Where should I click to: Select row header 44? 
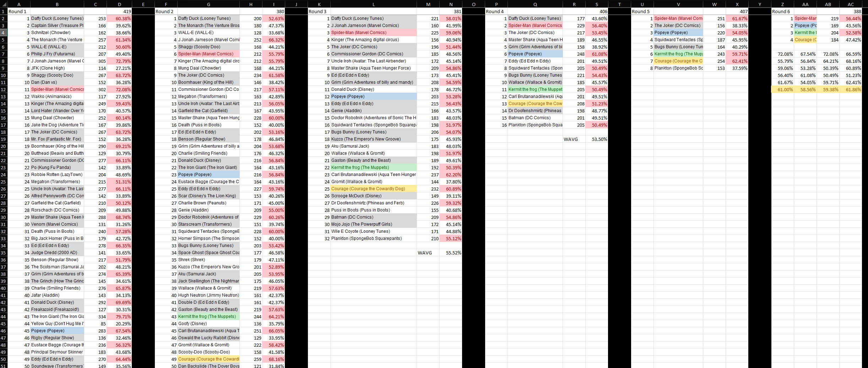pyautogui.click(x=4, y=317)
